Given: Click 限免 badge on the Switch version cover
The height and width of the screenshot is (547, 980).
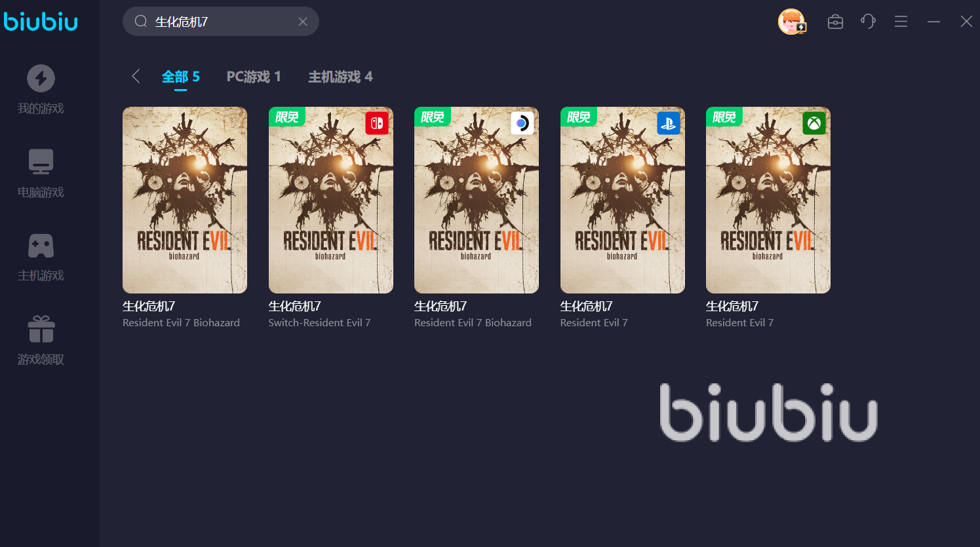Looking at the screenshot, I should click(287, 117).
